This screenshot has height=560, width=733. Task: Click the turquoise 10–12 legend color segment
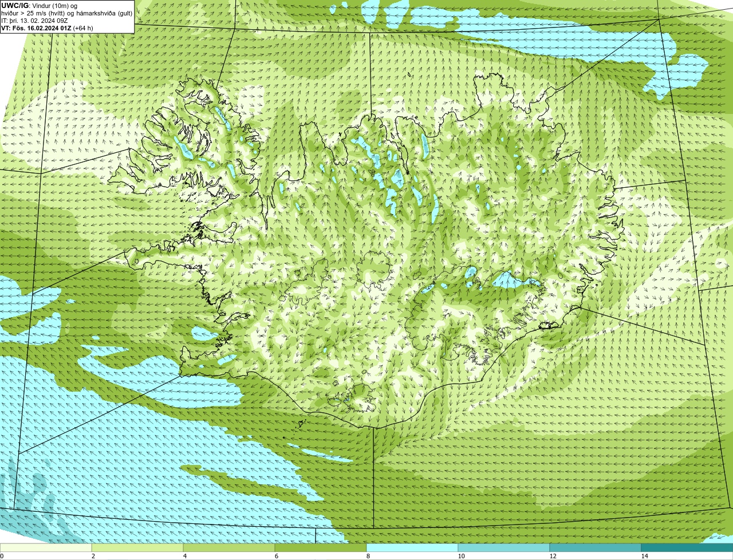504,547
